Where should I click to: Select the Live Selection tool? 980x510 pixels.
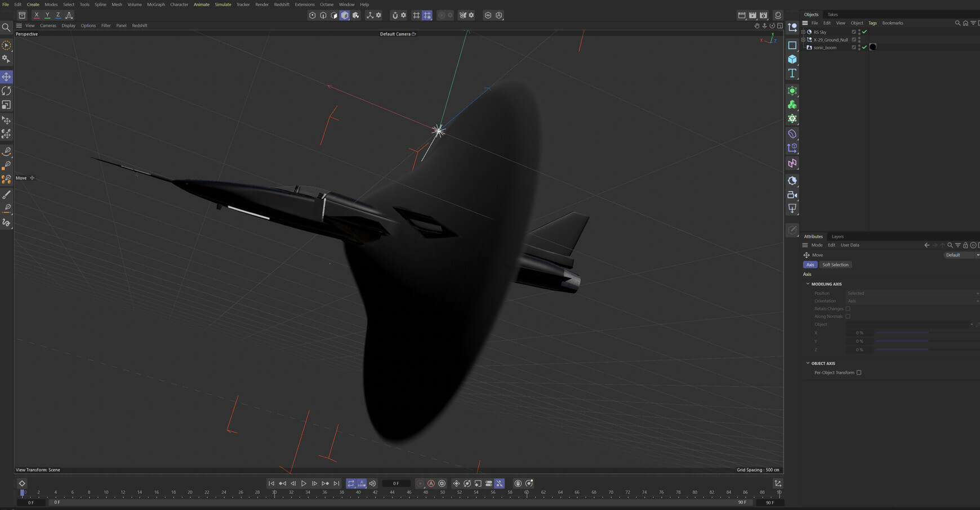pos(6,44)
